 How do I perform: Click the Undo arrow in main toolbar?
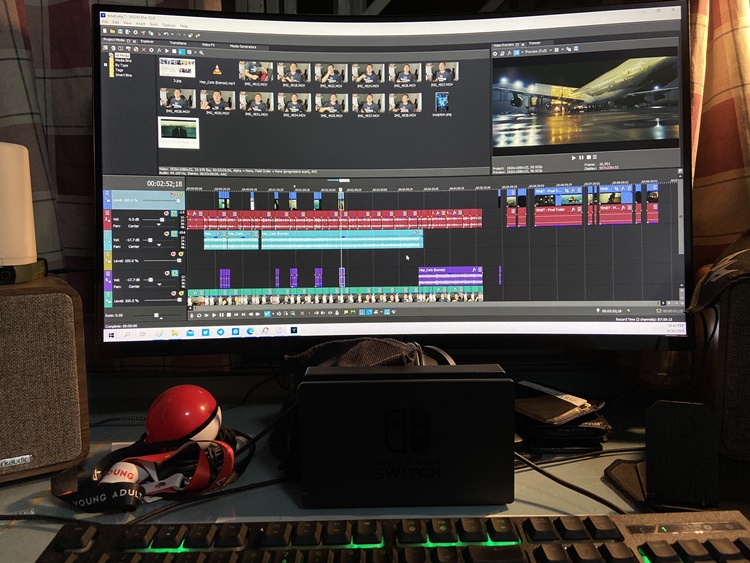pyautogui.click(x=166, y=33)
